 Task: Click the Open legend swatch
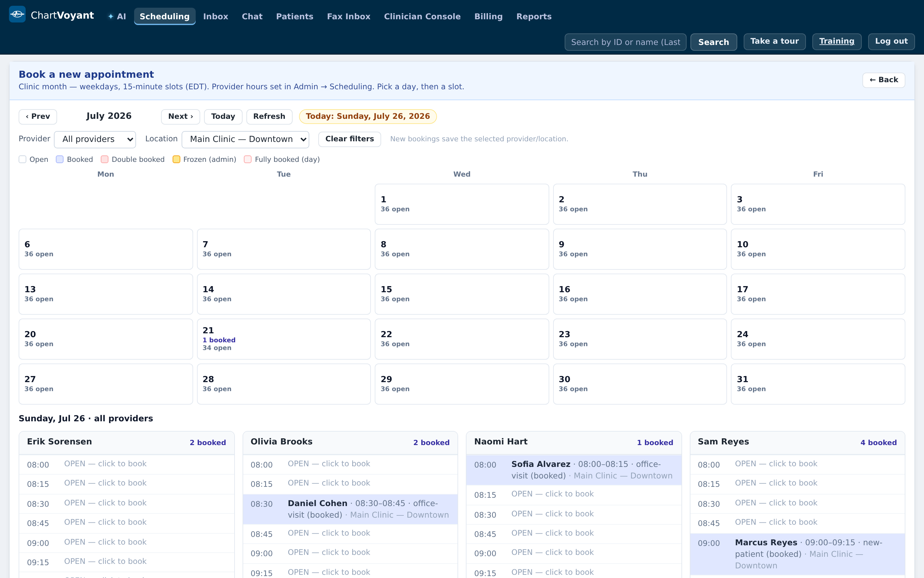pyautogui.click(x=22, y=159)
